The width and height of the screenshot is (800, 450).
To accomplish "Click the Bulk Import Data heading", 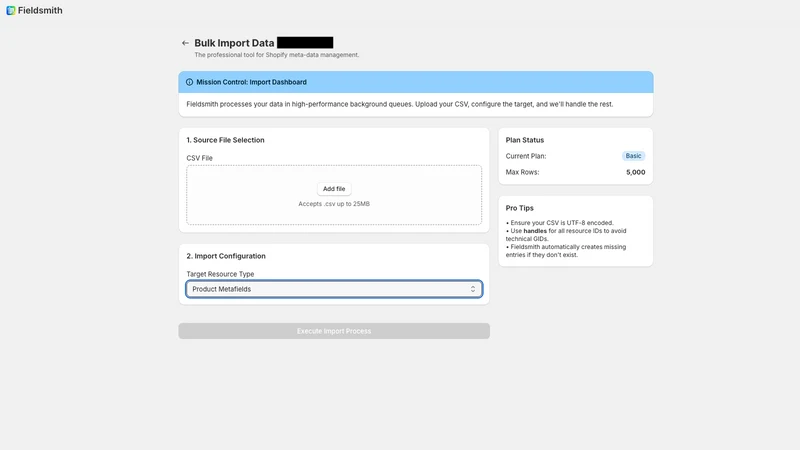I will 234,43.
